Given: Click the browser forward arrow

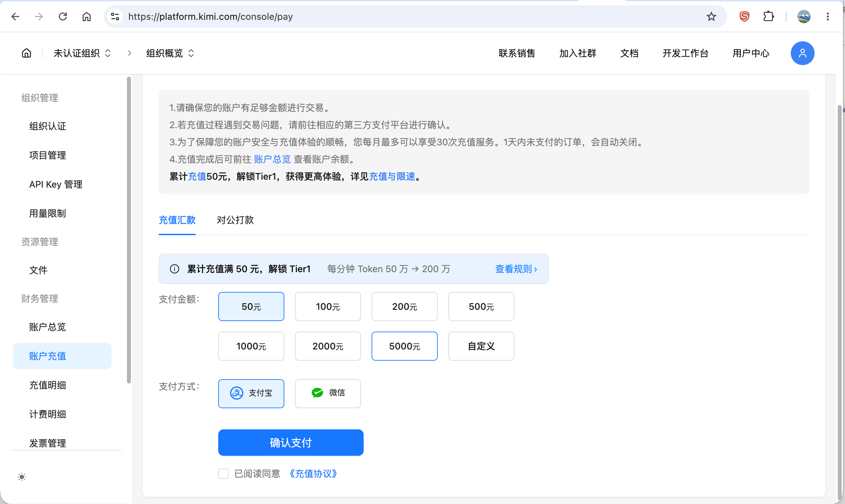Looking at the screenshot, I should pyautogui.click(x=39, y=16).
